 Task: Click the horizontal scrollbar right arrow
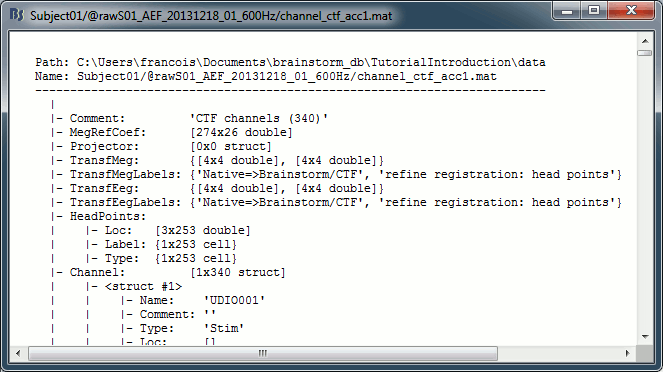627,353
